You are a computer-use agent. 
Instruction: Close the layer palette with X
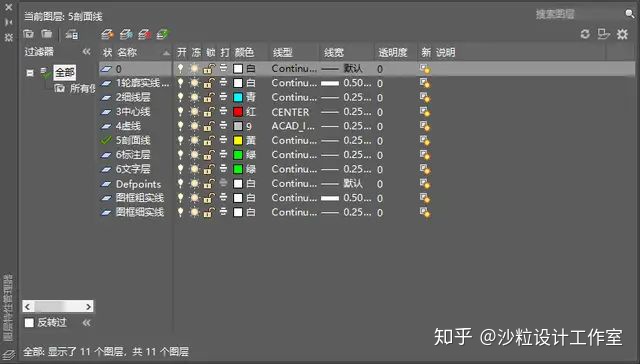tap(9, 7)
